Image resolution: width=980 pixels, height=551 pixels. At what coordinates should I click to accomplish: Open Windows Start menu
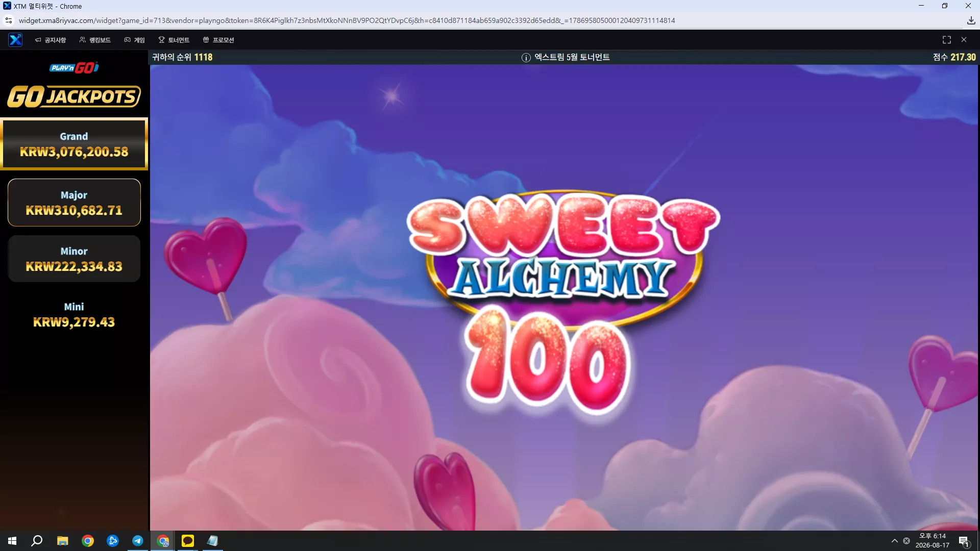pyautogui.click(x=12, y=541)
